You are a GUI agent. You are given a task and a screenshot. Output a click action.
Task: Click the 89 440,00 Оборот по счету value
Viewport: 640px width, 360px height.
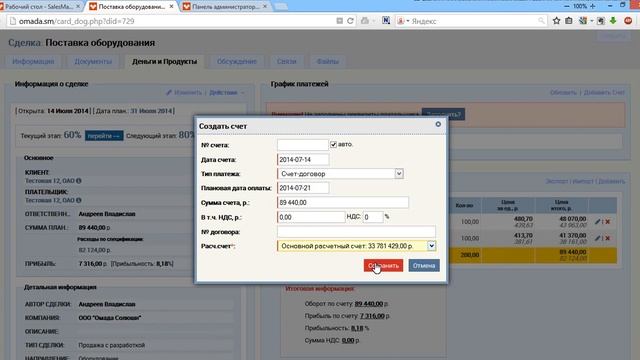click(369, 304)
